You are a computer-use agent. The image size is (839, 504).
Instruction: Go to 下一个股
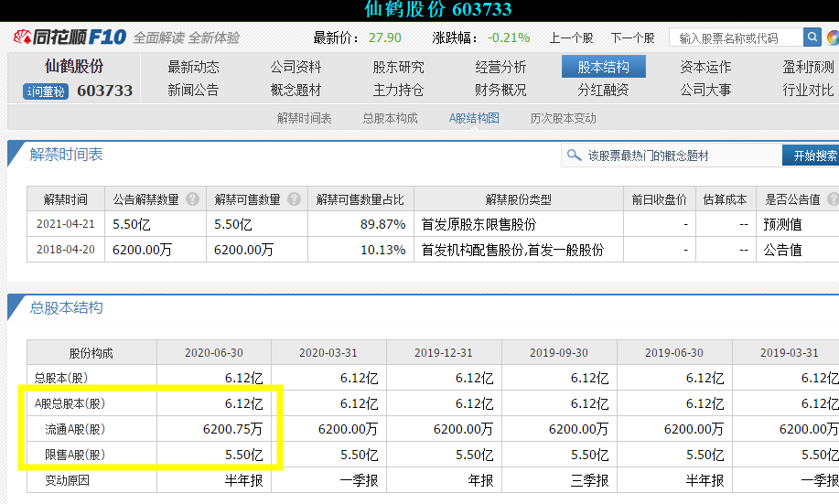[x=633, y=38]
